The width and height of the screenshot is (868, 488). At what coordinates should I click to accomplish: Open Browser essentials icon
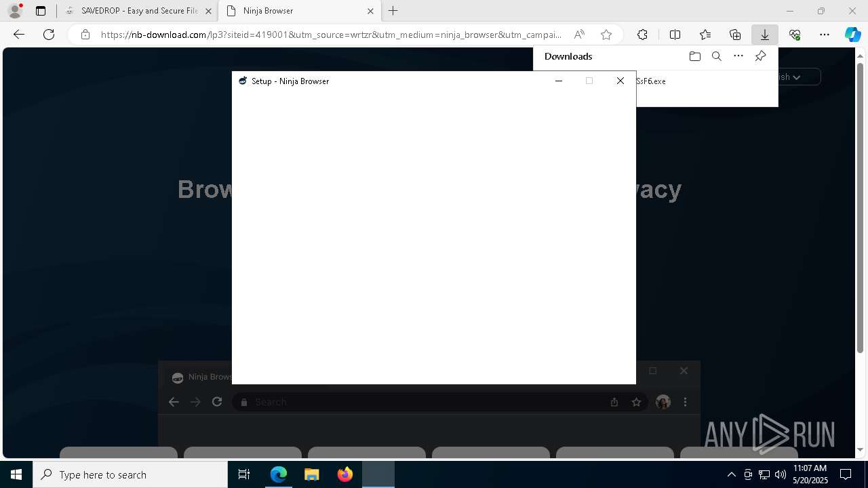pyautogui.click(x=795, y=35)
